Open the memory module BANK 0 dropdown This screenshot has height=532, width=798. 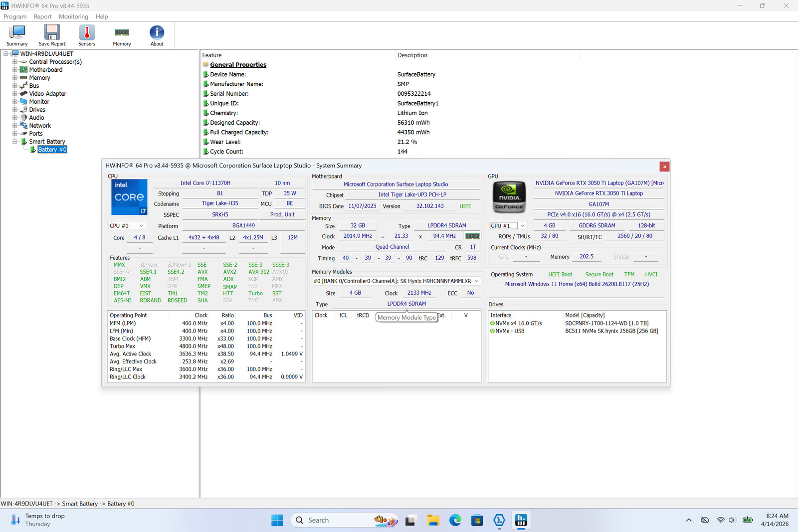397,281
